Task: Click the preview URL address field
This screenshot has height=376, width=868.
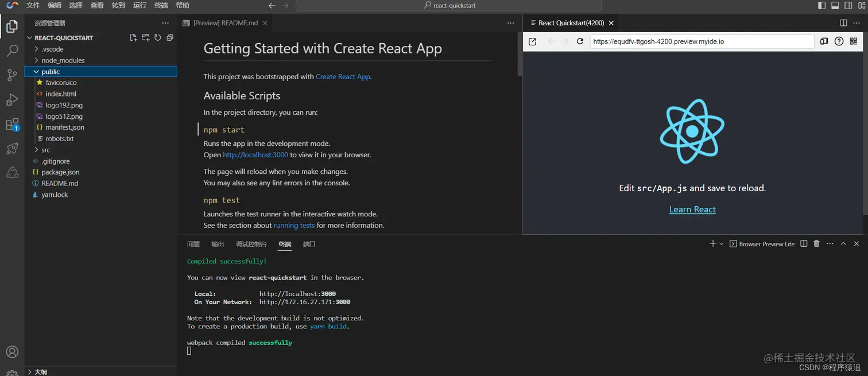Action: pos(702,41)
